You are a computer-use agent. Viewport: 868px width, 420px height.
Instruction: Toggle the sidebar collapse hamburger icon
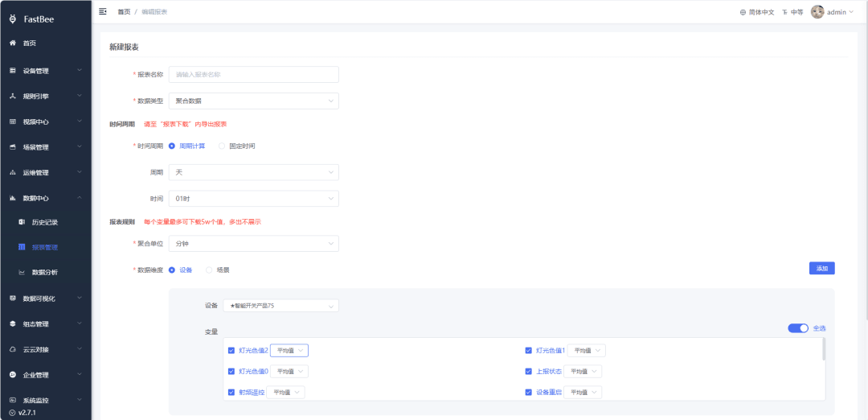click(102, 11)
